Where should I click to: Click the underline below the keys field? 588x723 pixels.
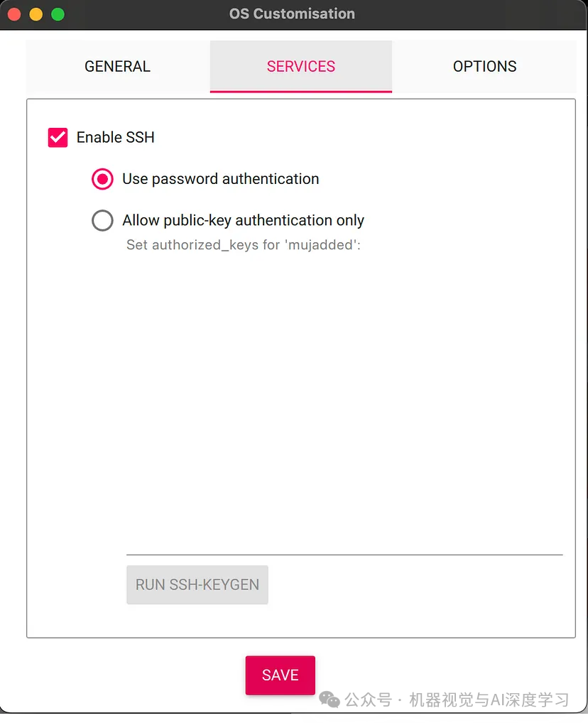[344, 553]
